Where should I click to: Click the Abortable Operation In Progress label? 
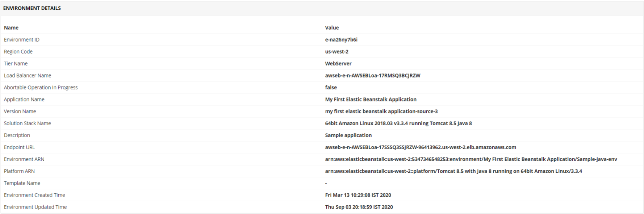(x=41, y=87)
